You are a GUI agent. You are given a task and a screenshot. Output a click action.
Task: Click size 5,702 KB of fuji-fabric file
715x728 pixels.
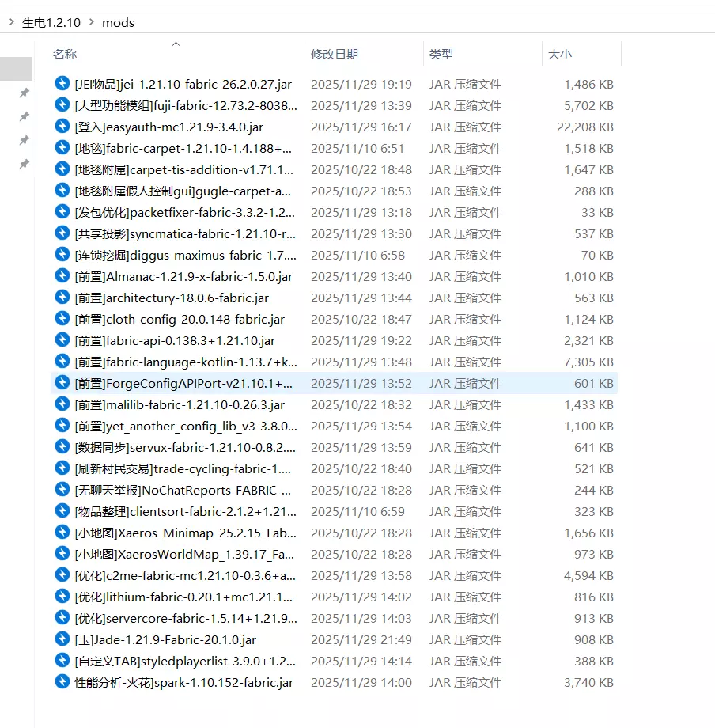[588, 106]
